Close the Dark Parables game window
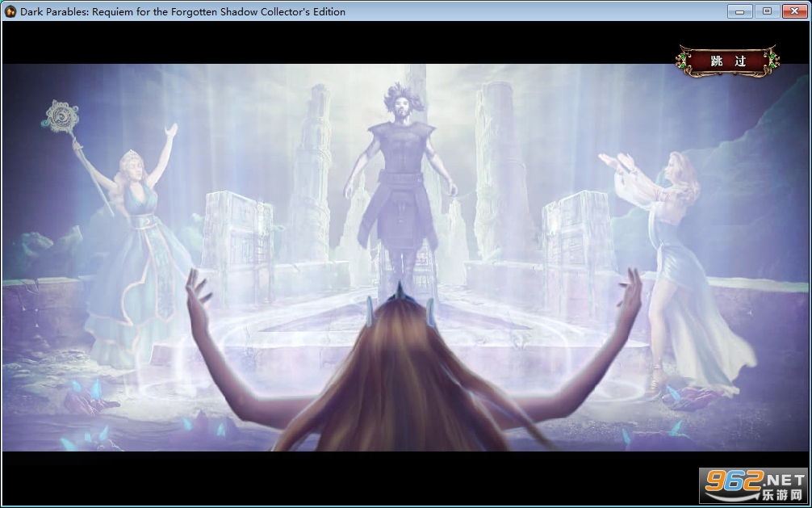The image size is (812, 508). 795,10
